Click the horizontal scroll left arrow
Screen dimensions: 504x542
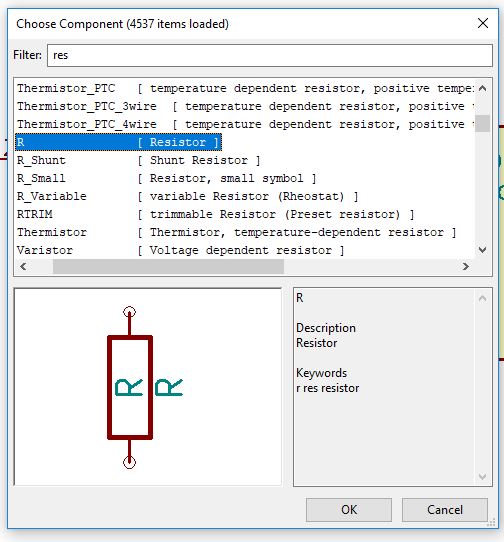tap(23, 267)
